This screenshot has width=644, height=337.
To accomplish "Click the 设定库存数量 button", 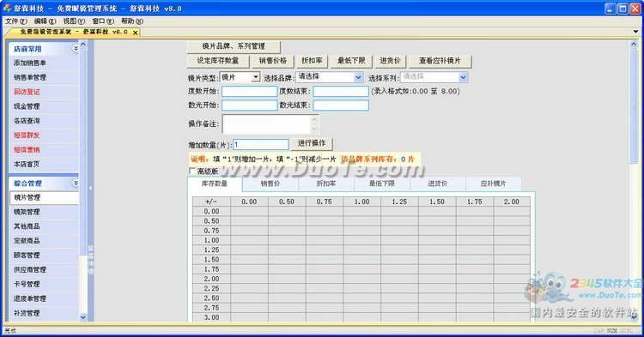I will 218,61.
